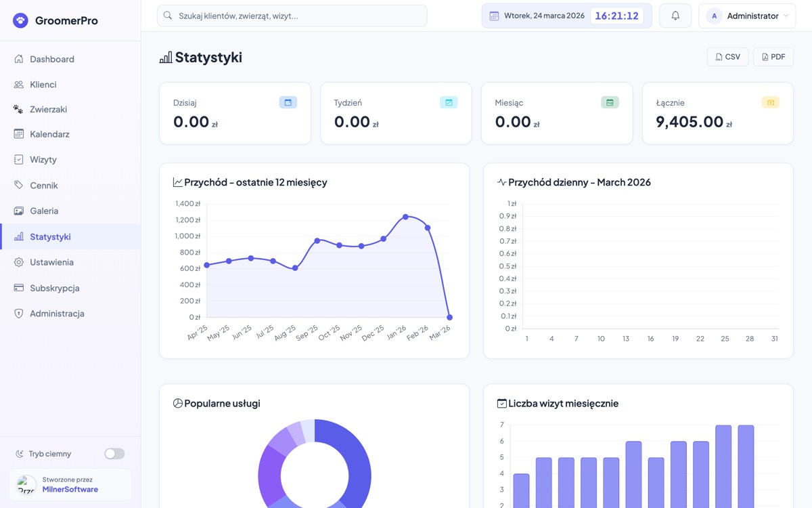The image size is (812, 508).
Task: Enable Tryb ciemny dark mode
Action: point(114,453)
